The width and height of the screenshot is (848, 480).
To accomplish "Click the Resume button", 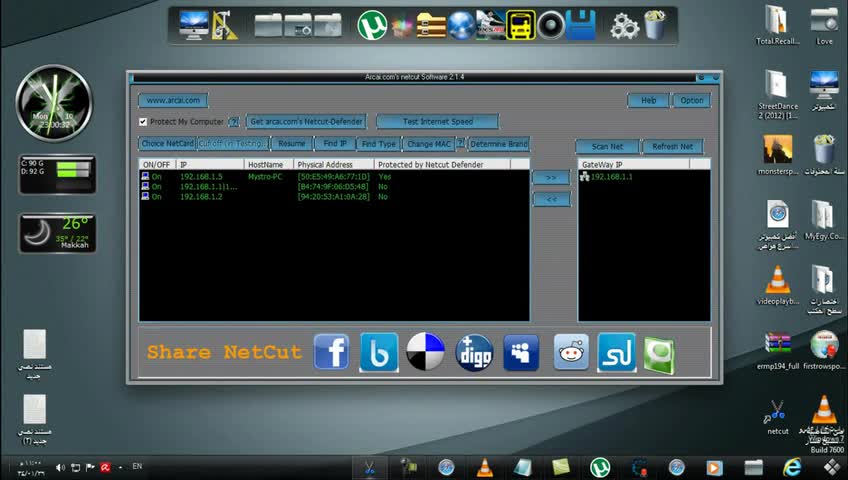I will (292, 144).
